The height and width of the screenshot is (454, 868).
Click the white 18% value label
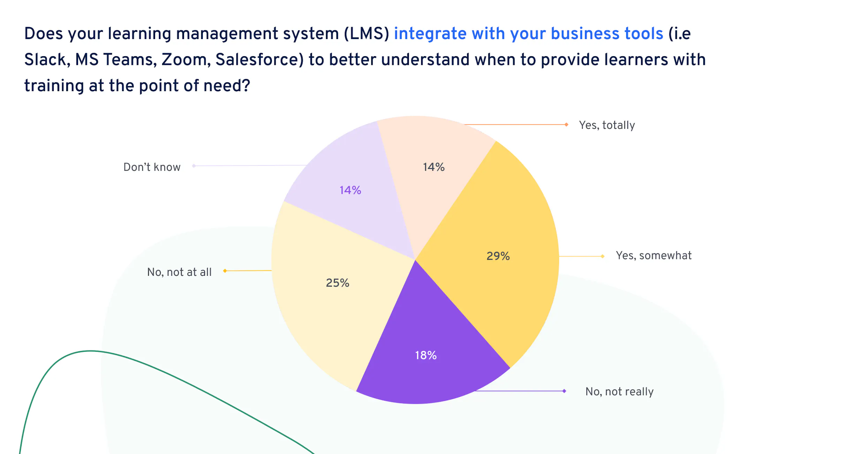(x=426, y=355)
